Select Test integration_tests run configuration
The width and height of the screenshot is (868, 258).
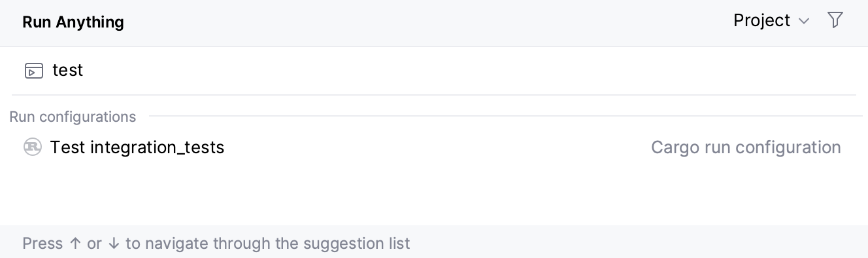(434, 147)
